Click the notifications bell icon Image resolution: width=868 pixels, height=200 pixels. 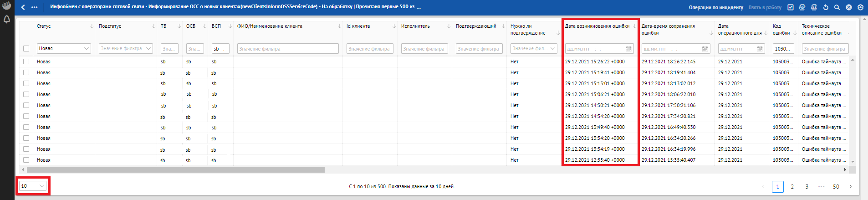(x=7, y=20)
